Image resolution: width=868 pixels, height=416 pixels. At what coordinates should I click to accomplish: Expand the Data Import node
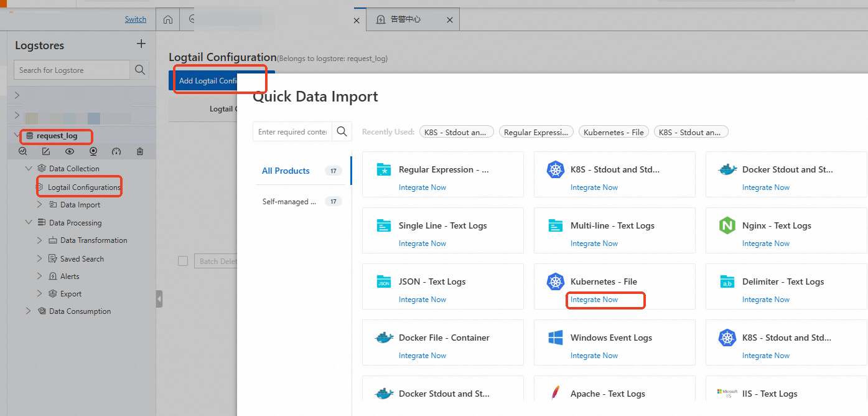[39, 204]
